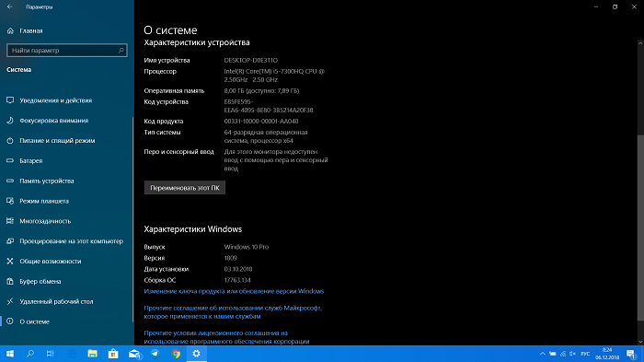Open Прочтите условия лицензионного соглашения link

(226, 337)
